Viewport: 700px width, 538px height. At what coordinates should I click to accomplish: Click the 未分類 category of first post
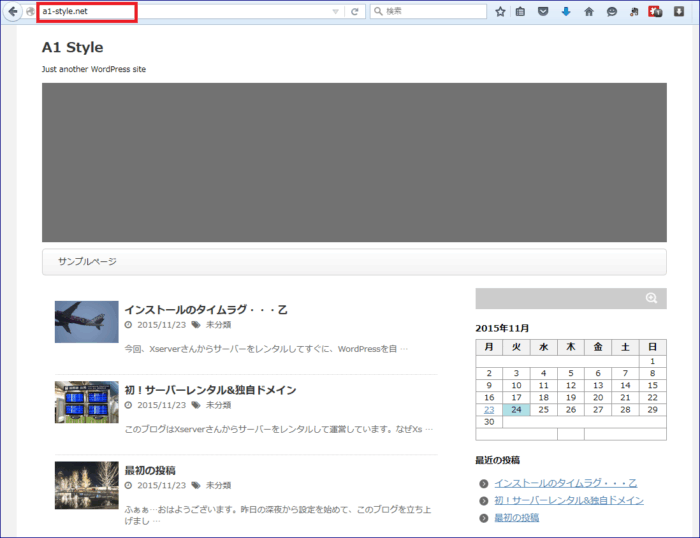point(218,325)
